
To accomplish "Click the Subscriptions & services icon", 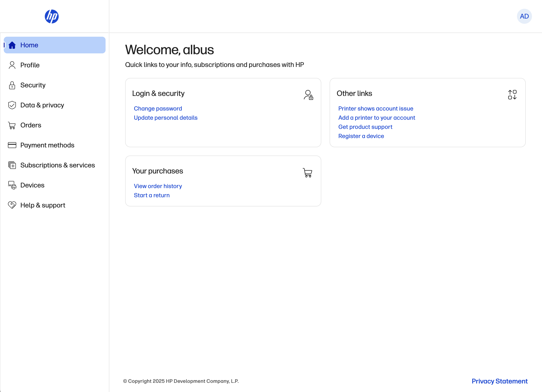I will pos(12,165).
